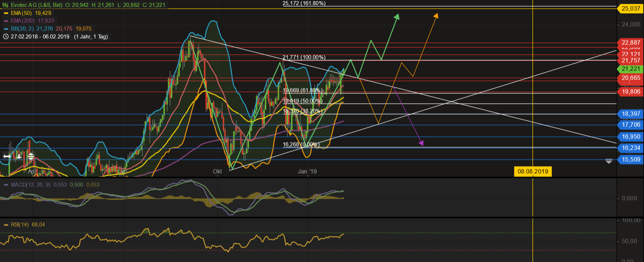The image size is (644, 262).
Task: Open the date range 27.02.2018 - 06.02.2019
Action: pos(40,37)
